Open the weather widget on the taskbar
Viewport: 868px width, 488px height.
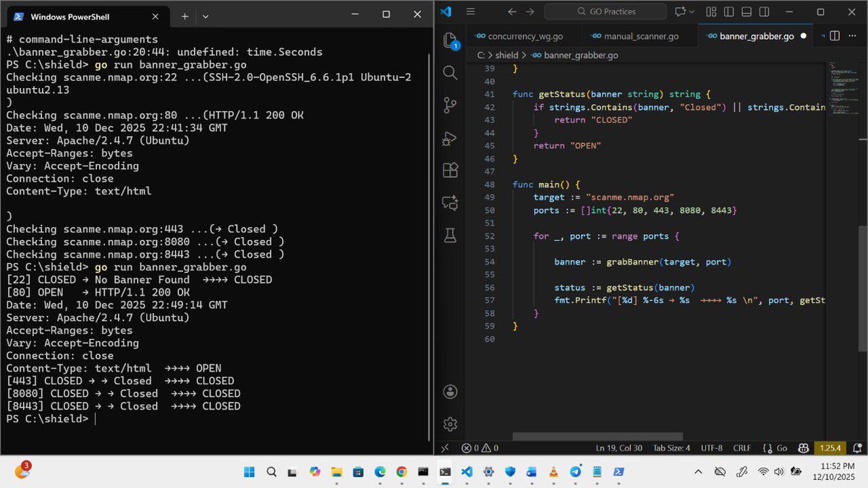pos(22,471)
